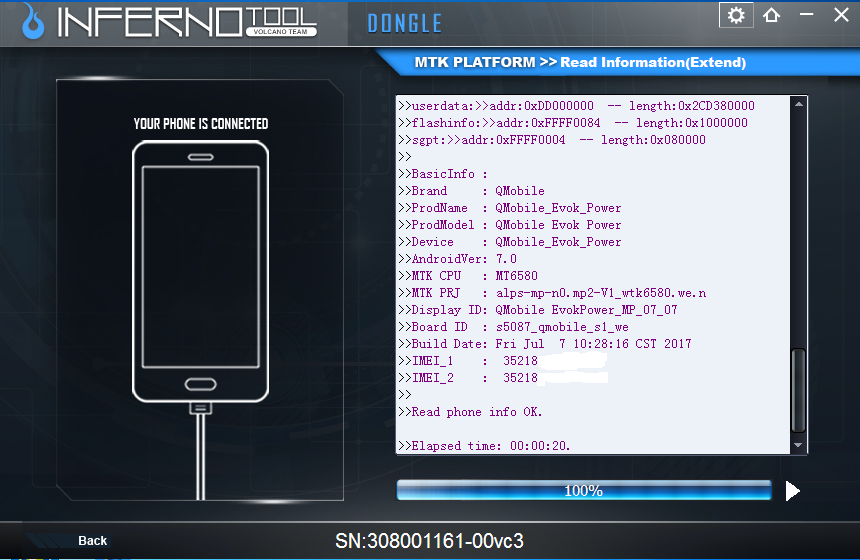The height and width of the screenshot is (560, 860).
Task: Click the Read Information(Extend) header
Action: coord(653,63)
